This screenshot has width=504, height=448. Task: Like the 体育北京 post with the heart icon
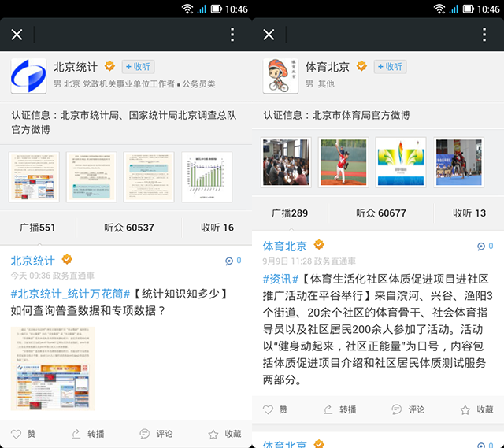(276, 409)
